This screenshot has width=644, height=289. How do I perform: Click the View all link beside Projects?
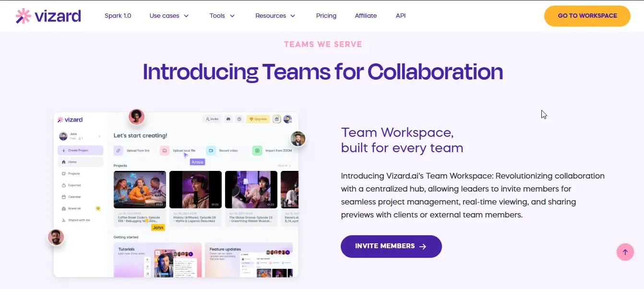click(284, 166)
